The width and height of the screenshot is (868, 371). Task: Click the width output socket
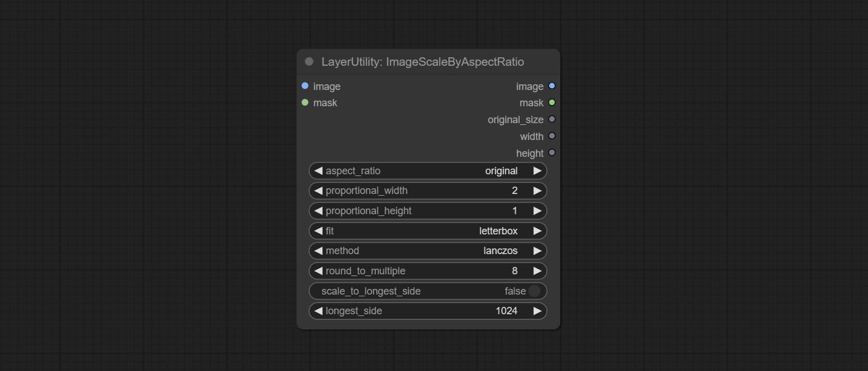552,136
